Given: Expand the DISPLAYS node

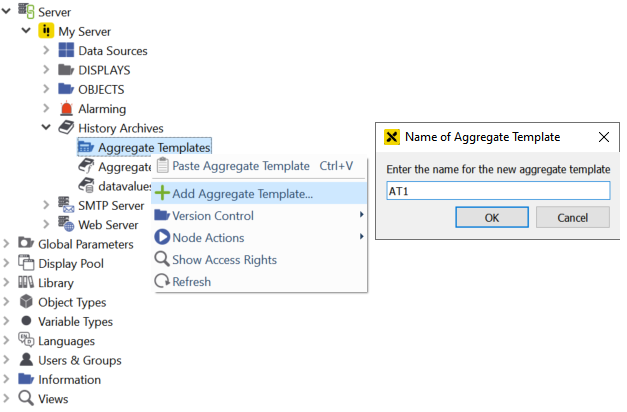Looking at the screenshot, I should point(46,70).
